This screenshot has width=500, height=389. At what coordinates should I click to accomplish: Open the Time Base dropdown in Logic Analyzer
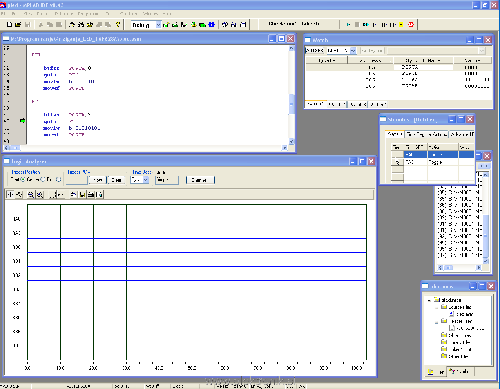tap(146, 180)
